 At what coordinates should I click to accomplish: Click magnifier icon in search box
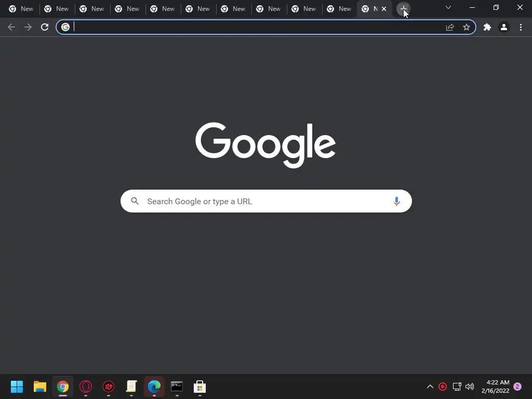135,201
